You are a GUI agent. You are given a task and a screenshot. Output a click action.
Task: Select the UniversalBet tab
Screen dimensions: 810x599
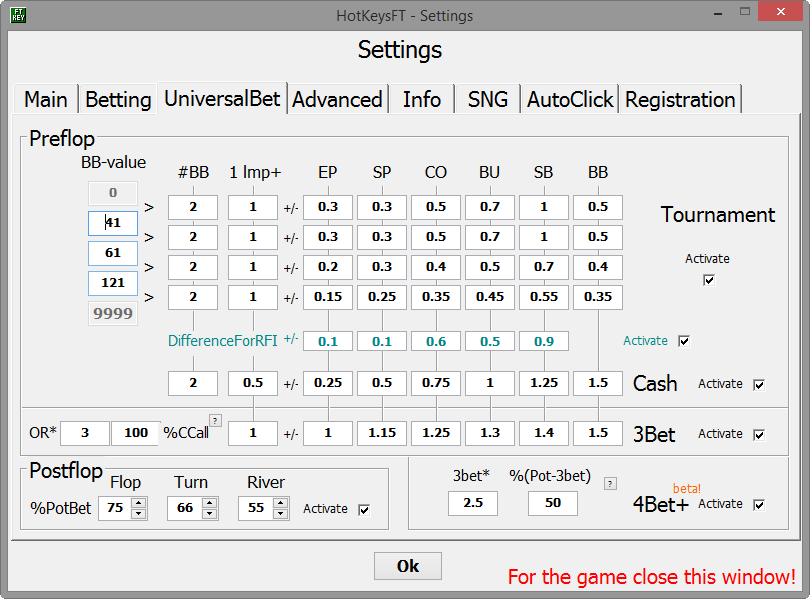[222, 98]
